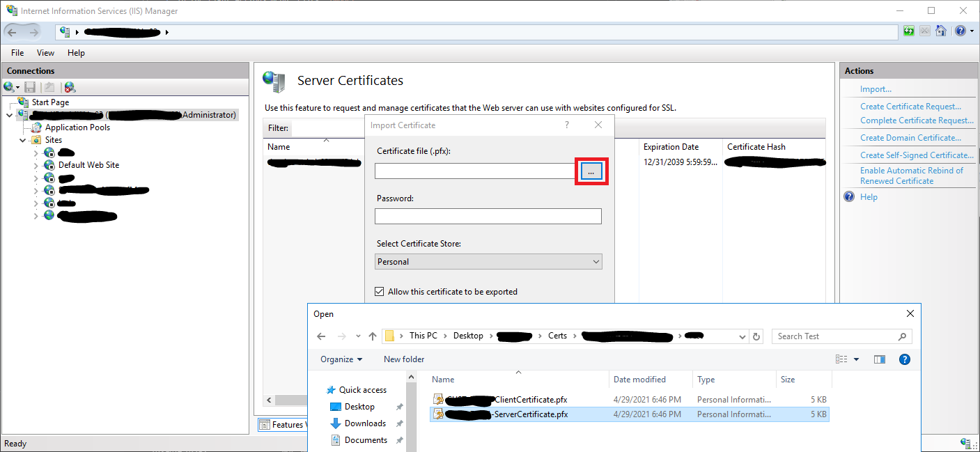Click the Name column header in certificates list

click(x=279, y=147)
